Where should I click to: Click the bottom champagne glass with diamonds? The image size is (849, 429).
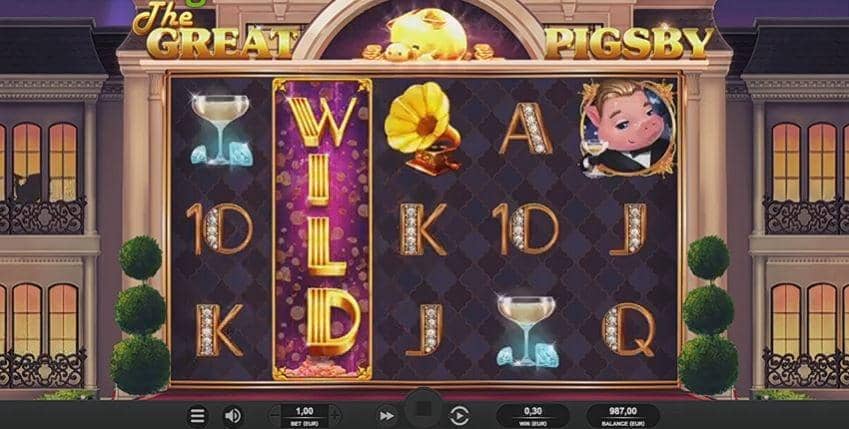[x=526, y=330]
